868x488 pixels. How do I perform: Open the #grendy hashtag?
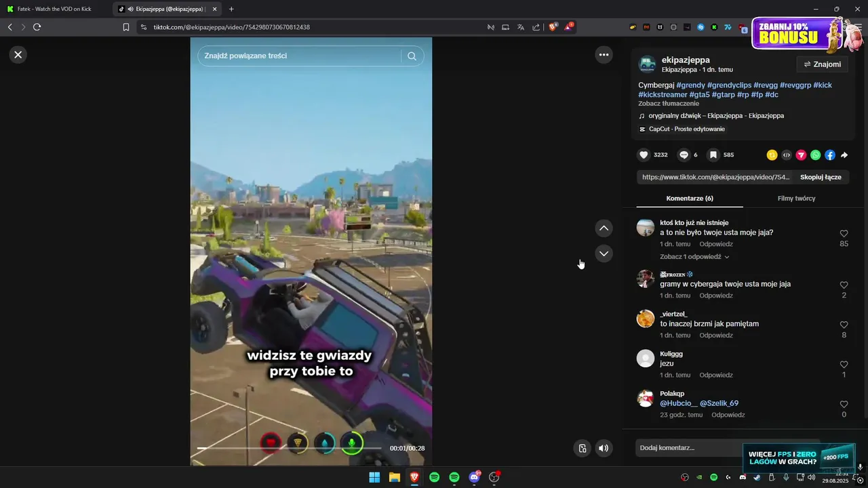pos(690,85)
